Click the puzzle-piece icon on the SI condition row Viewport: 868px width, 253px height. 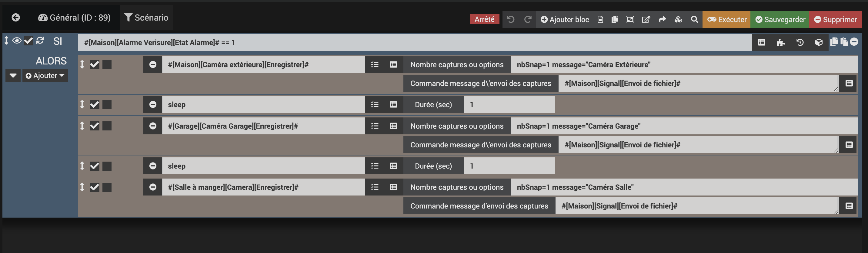(780, 42)
